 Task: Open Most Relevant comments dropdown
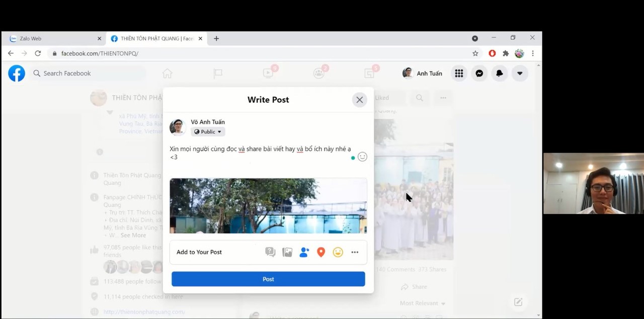[423, 303]
